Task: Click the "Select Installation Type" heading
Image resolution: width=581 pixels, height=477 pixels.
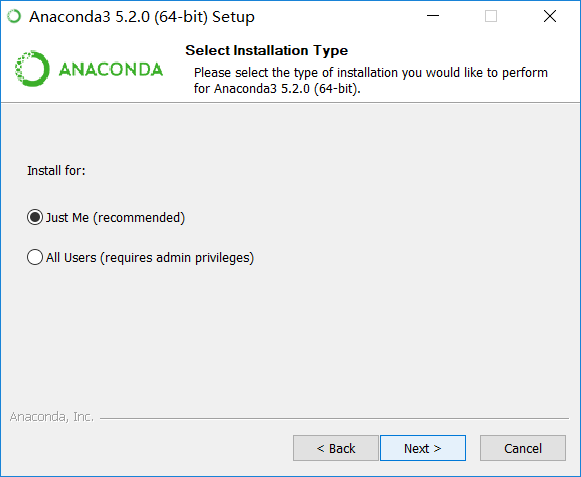Action: coord(266,50)
